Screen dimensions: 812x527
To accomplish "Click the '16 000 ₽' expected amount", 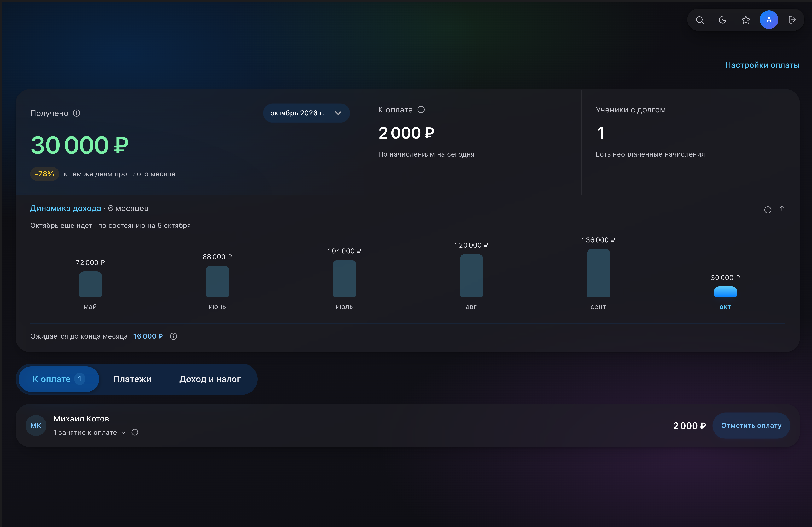I will coord(148,336).
